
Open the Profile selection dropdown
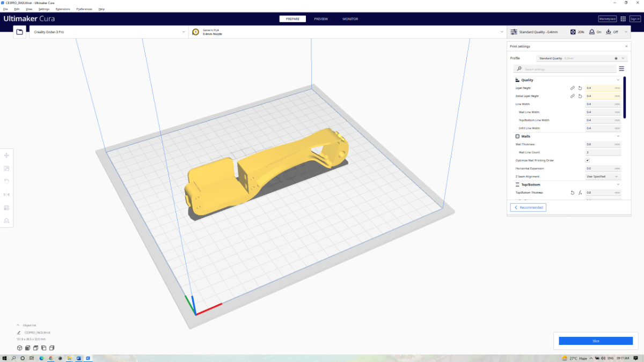581,58
